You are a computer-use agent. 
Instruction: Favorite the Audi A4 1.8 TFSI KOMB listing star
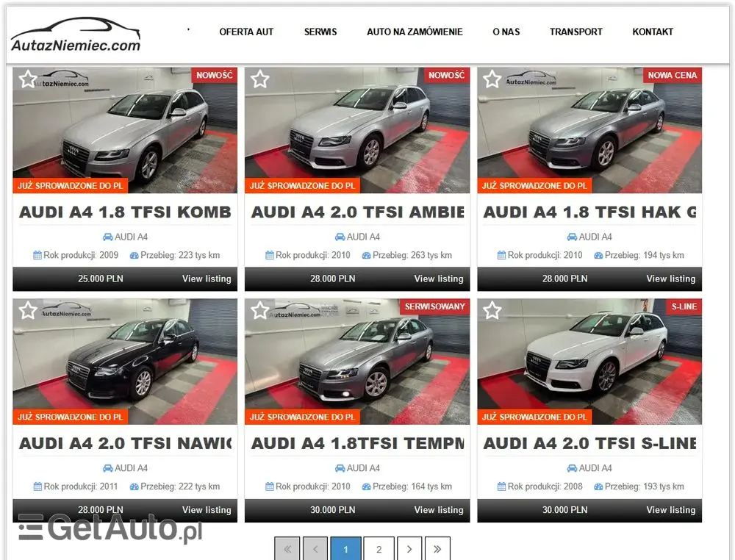point(28,79)
